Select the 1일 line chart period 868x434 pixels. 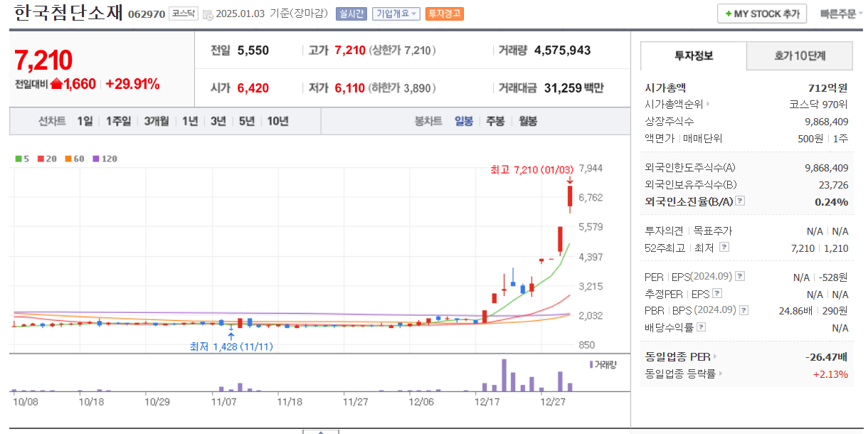85,121
